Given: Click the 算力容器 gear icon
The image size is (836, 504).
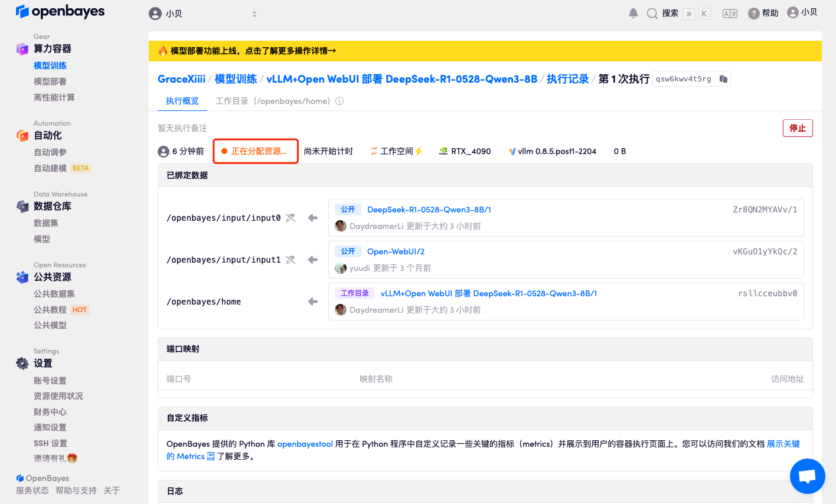Looking at the screenshot, I should (22, 49).
